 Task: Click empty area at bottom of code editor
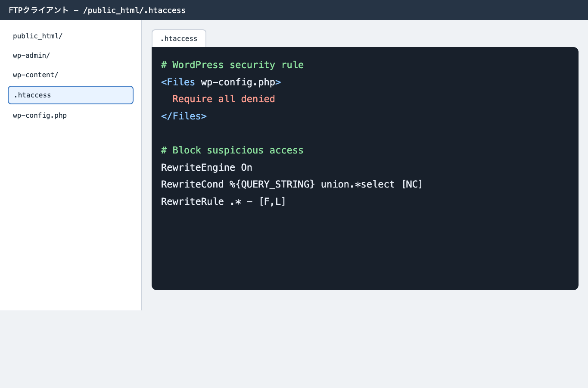pos(365,250)
